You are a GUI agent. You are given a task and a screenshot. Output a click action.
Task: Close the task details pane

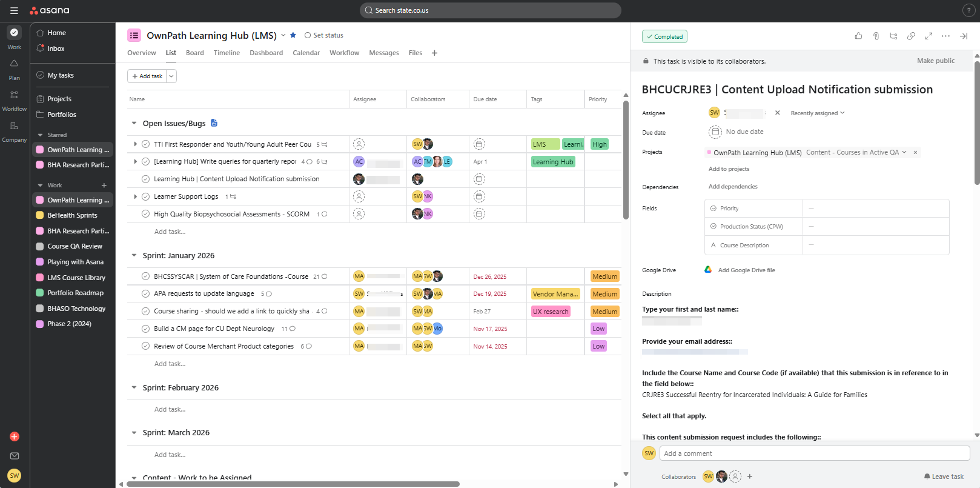click(964, 36)
